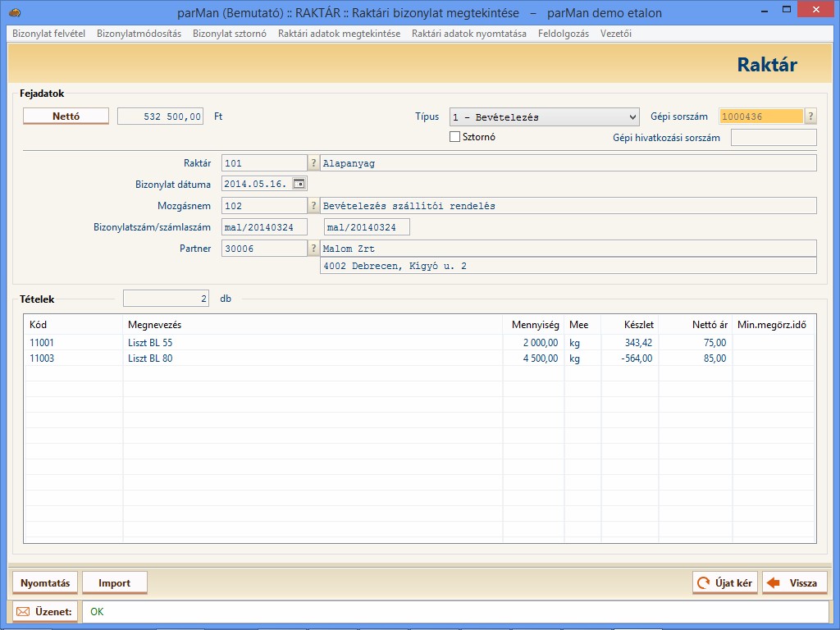Click the envelope Üzenet message button

[x=45, y=612]
